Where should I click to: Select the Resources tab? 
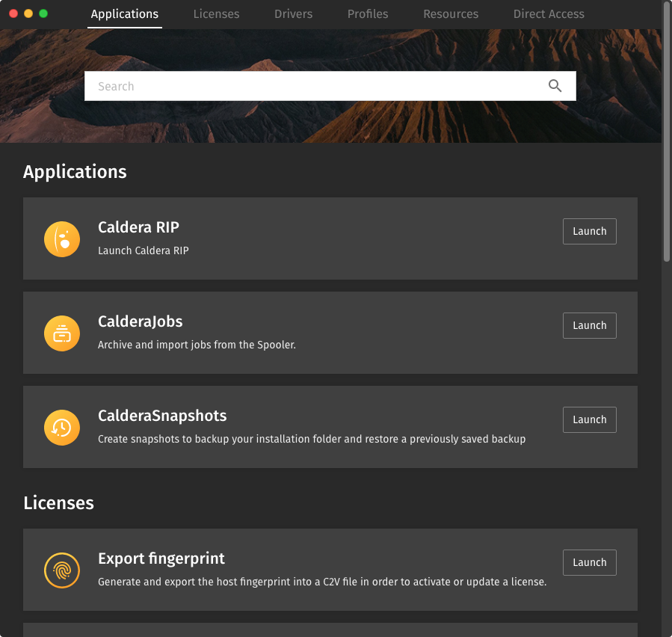pos(451,14)
